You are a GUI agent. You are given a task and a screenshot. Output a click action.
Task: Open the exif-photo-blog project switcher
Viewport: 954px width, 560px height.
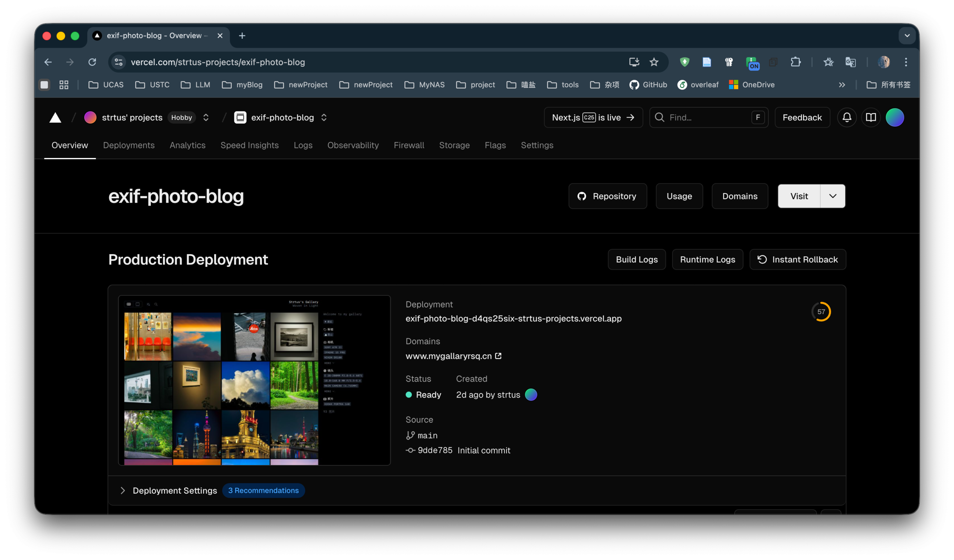tap(324, 118)
